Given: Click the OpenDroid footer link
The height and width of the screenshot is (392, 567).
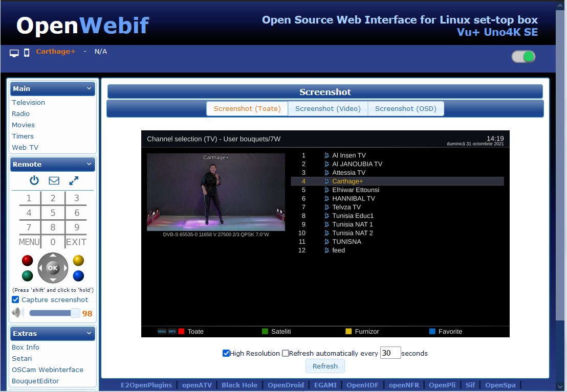Looking at the screenshot, I should [x=286, y=385].
